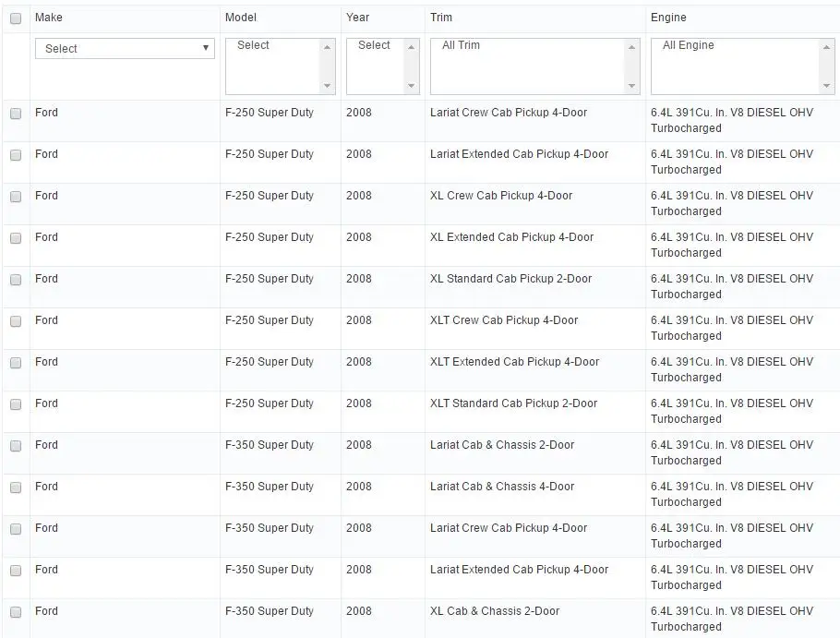Screen dimensions: 840x638
Task: Check the F-250 Lariat Extended Cab Pickup row
Action: (x=16, y=155)
